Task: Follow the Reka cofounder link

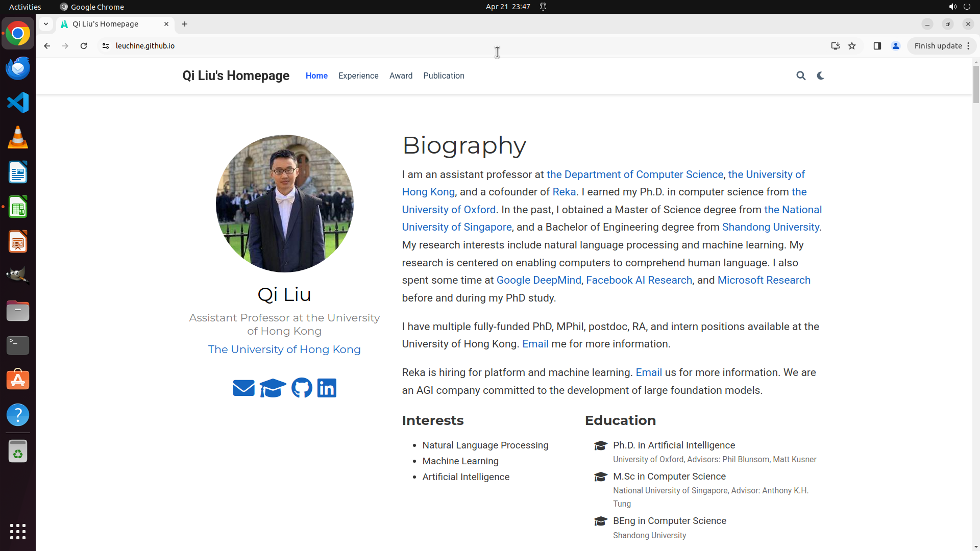Action: (x=564, y=192)
